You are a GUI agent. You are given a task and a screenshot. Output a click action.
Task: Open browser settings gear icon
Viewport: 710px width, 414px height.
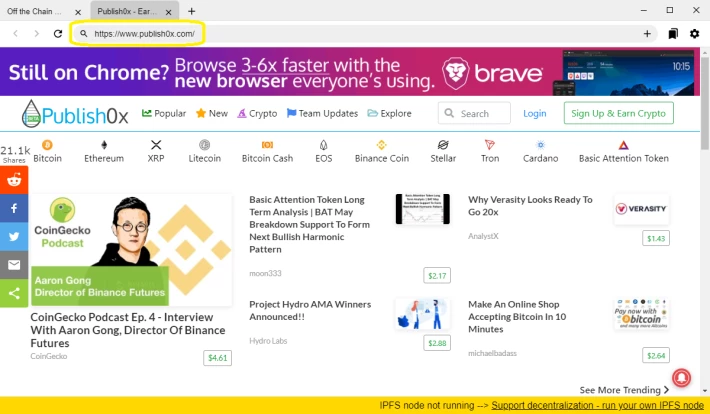(695, 34)
